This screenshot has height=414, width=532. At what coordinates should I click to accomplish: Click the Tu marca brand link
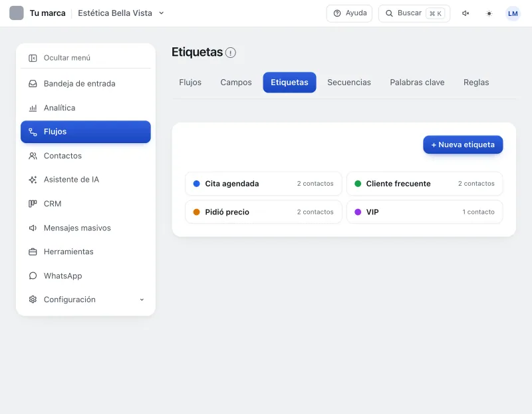(x=47, y=13)
